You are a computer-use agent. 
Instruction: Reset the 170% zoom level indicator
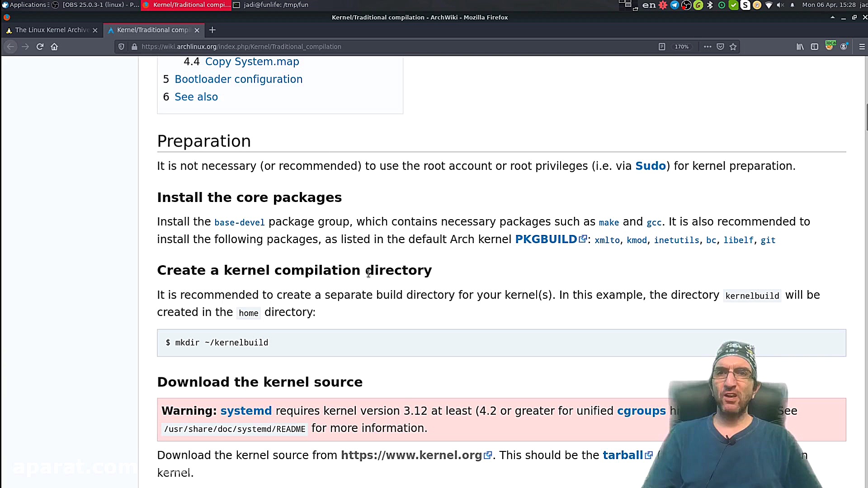[x=682, y=47]
